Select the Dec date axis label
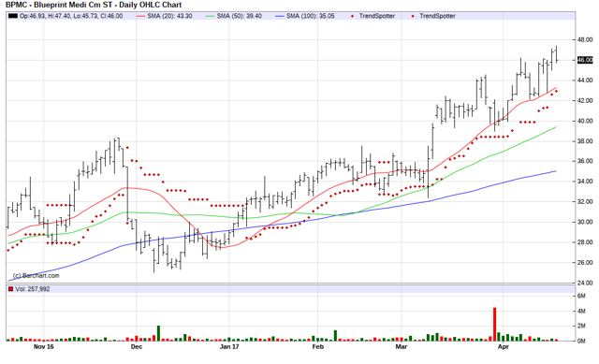599x364 pixels. pyautogui.click(x=137, y=346)
